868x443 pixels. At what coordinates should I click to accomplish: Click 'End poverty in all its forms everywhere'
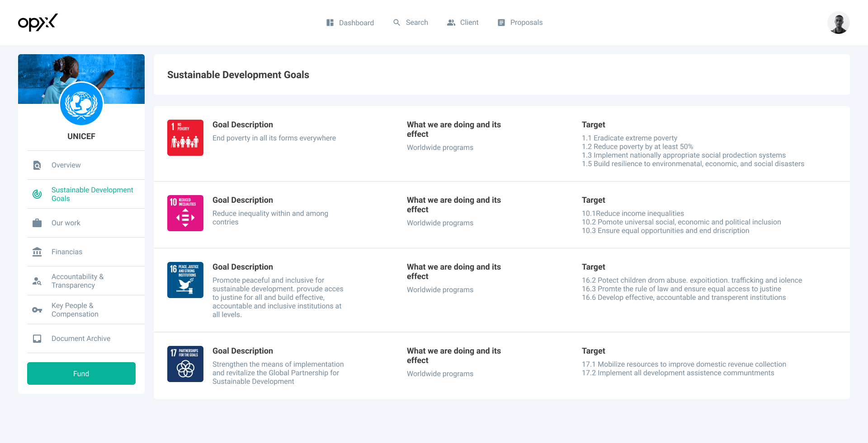point(274,138)
